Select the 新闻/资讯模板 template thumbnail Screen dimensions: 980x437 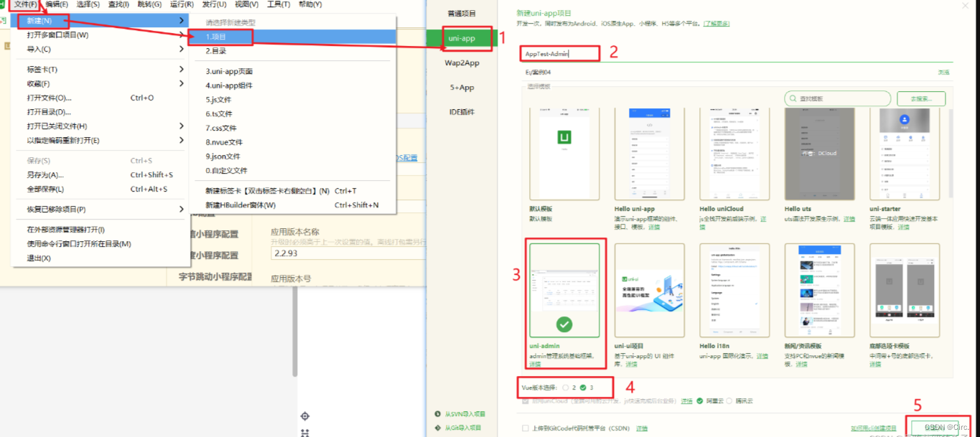coord(820,291)
